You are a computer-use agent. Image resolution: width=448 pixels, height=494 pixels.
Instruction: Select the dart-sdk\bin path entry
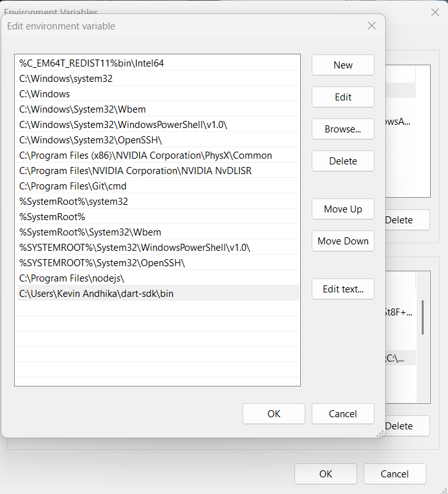coord(96,294)
